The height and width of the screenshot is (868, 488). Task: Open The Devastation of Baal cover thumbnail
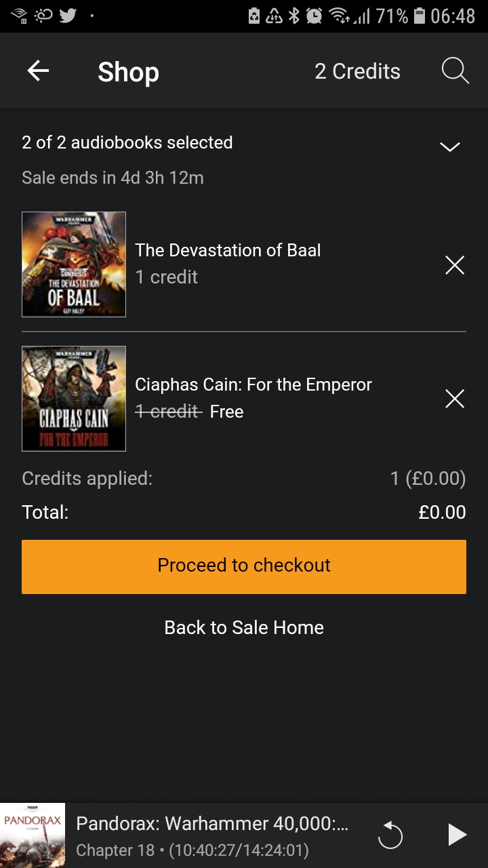(74, 264)
